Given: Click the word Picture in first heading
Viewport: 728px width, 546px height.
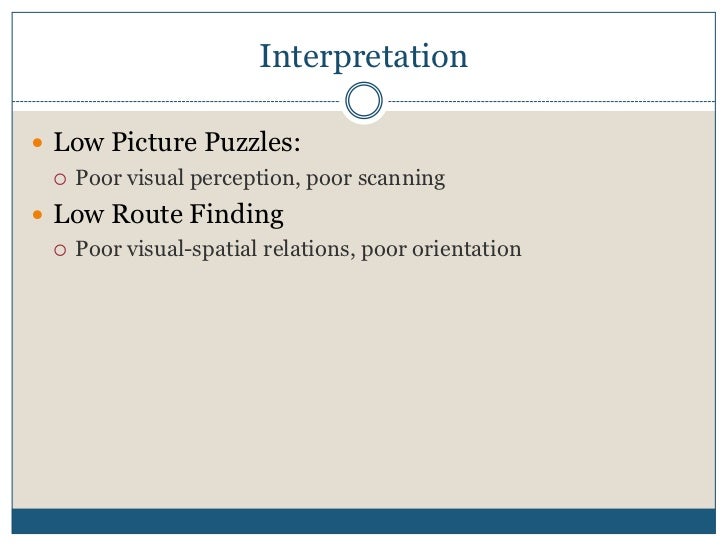Looking at the screenshot, I should click(x=154, y=142).
